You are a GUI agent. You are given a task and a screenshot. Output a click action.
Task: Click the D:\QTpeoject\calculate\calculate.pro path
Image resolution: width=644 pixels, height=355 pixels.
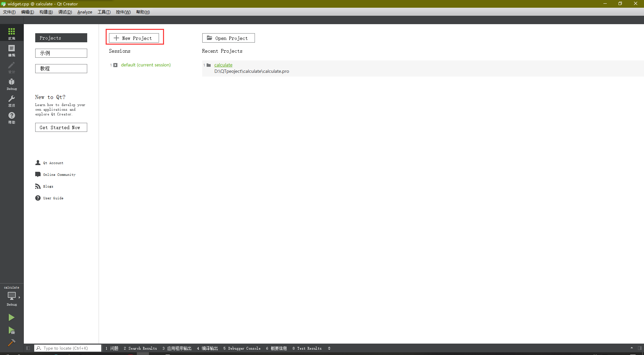coord(252,71)
